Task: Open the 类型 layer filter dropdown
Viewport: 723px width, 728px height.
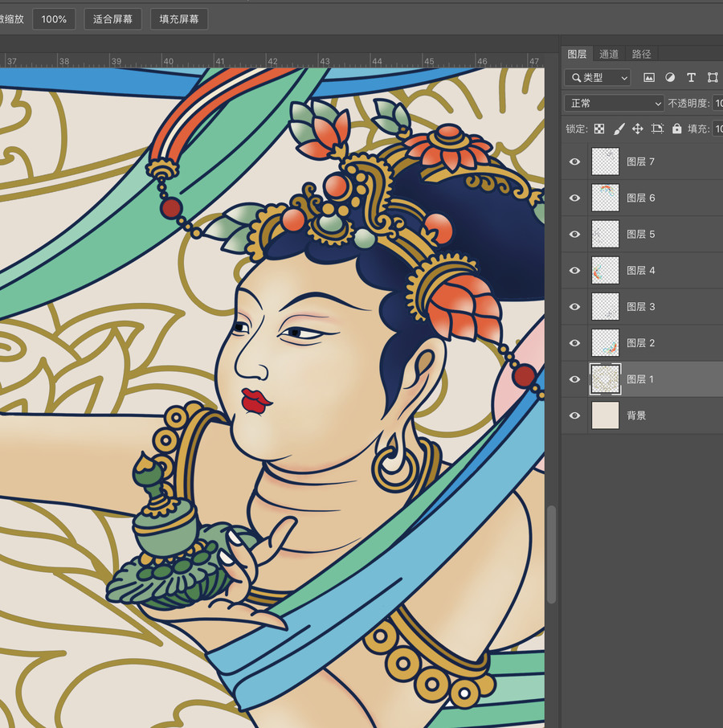Action: point(598,77)
